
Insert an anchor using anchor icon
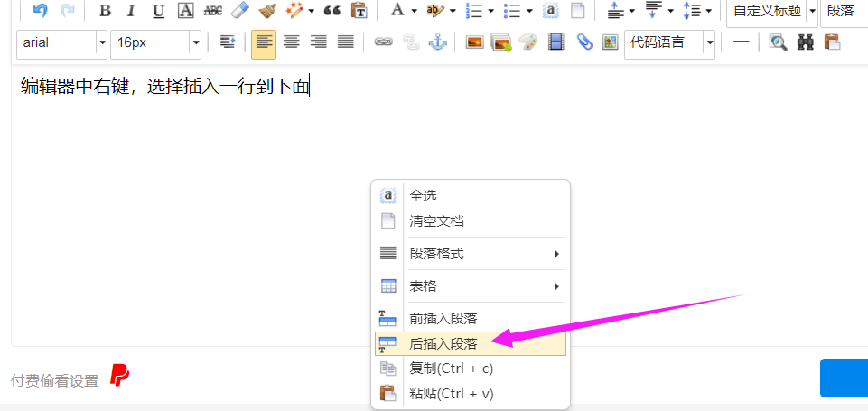click(x=437, y=42)
